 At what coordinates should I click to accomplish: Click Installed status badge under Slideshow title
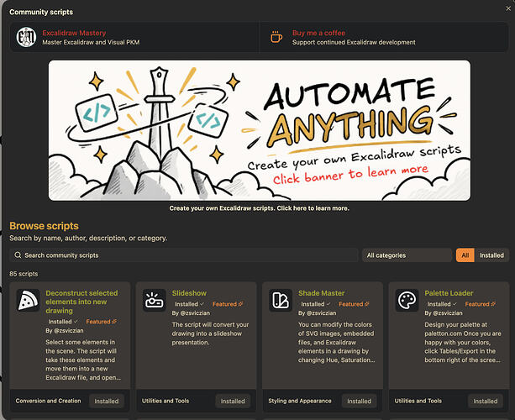189,304
